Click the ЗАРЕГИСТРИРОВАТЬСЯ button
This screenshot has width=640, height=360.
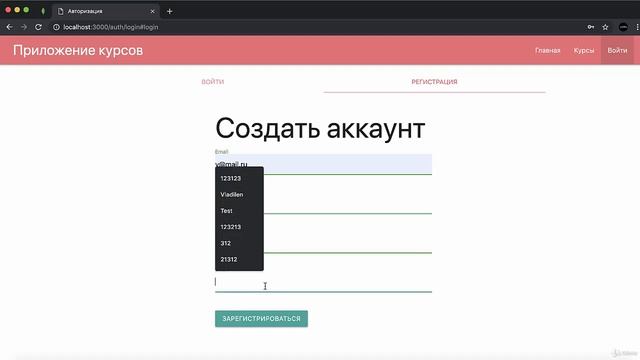[261, 319]
